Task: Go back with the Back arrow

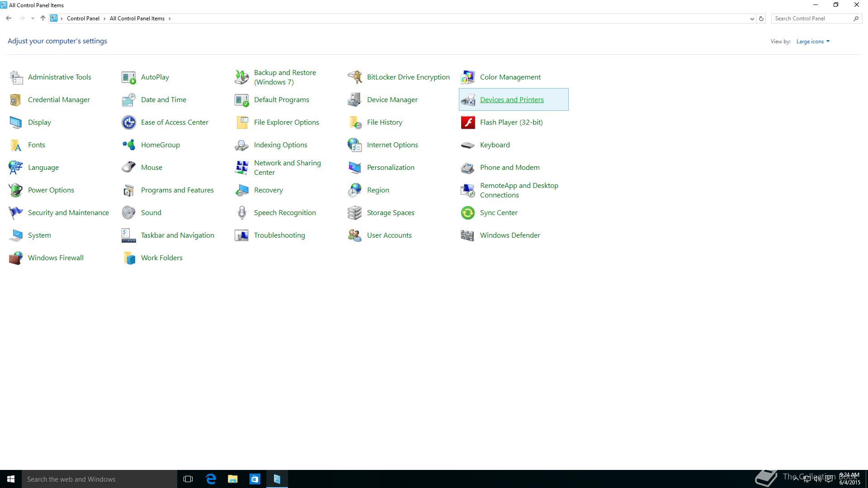Action: [9, 19]
